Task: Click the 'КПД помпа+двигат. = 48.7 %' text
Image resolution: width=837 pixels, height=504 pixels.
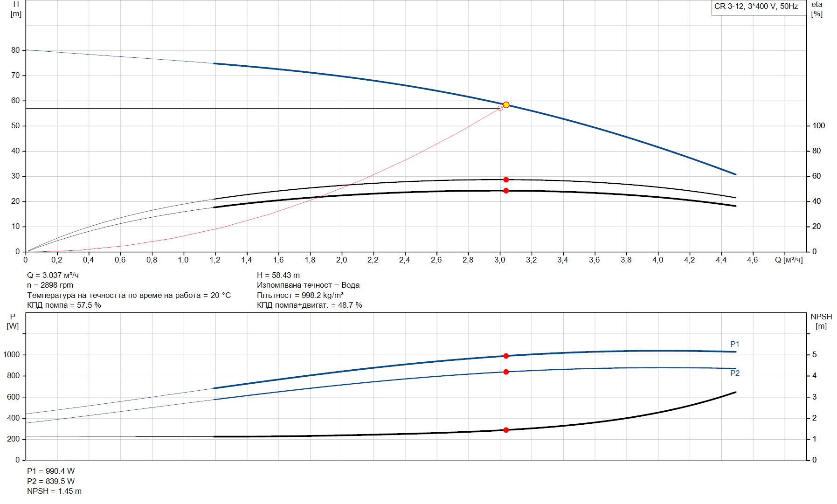Action: (x=310, y=305)
